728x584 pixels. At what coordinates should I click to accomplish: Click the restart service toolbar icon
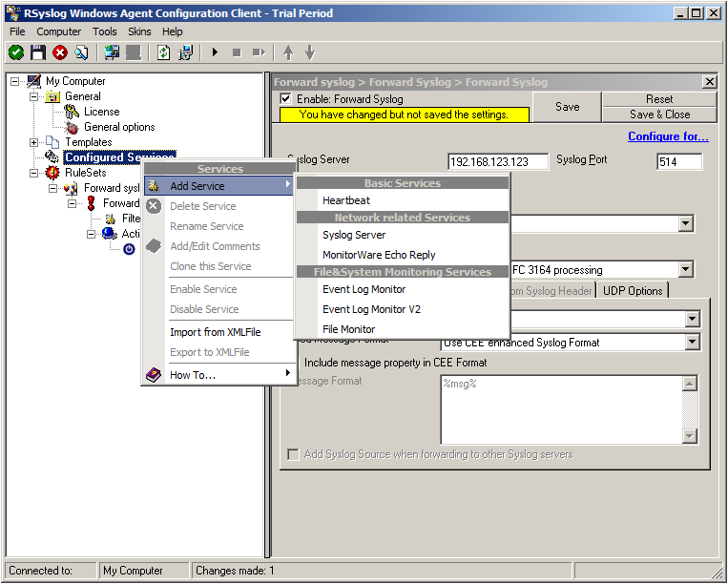259,52
